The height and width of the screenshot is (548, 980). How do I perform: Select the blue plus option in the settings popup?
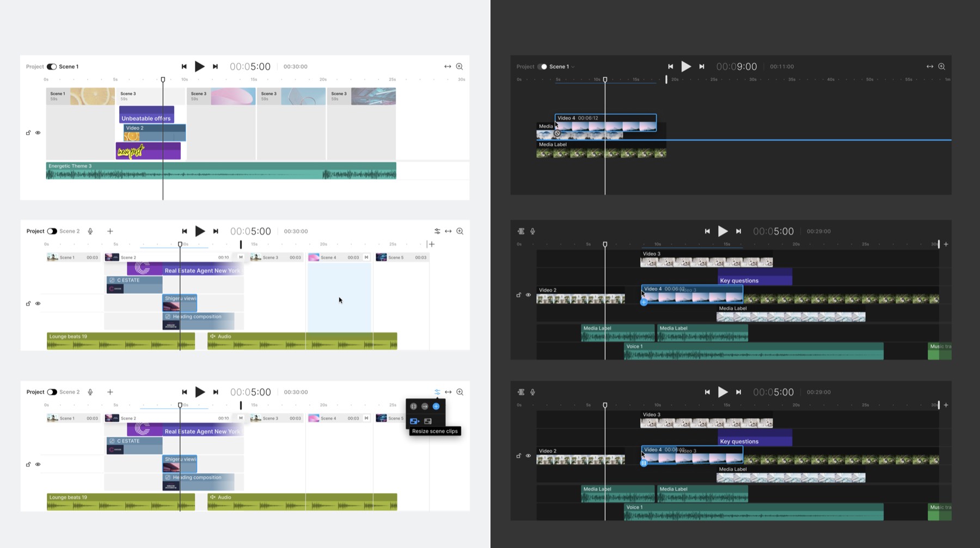436,407
